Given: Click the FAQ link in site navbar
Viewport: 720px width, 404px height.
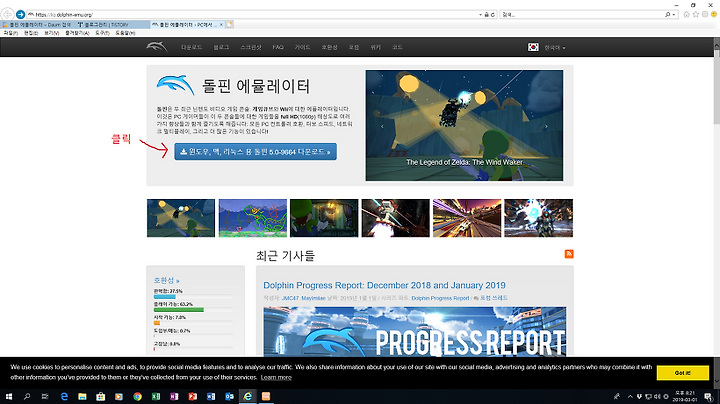Looking at the screenshot, I should [x=278, y=47].
